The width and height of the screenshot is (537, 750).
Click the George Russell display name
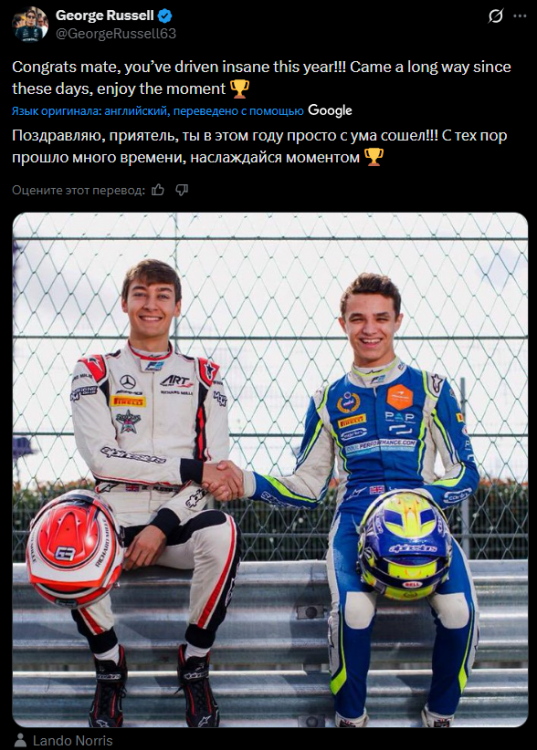pyautogui.click(x=105, y=15)
